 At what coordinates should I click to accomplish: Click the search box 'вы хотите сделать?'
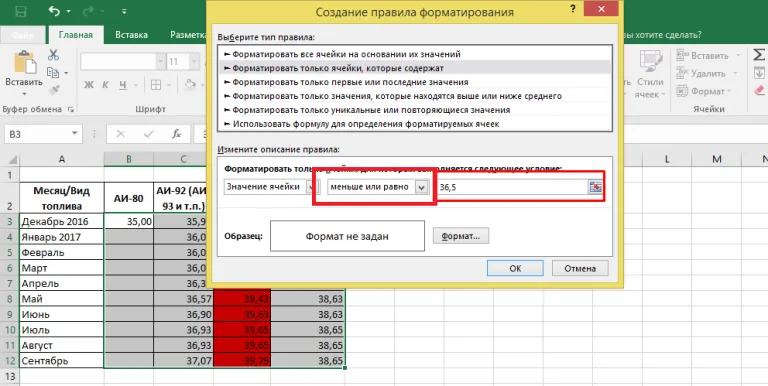662,35
